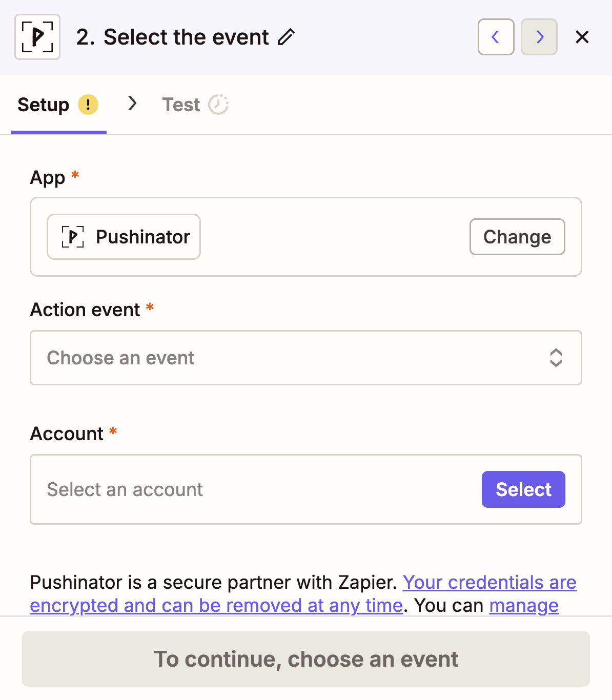Image resolution: width=612 pixels, height=700 pixels.
Task: Click the arrow between Setup and Test
Action: click(132, 104)
